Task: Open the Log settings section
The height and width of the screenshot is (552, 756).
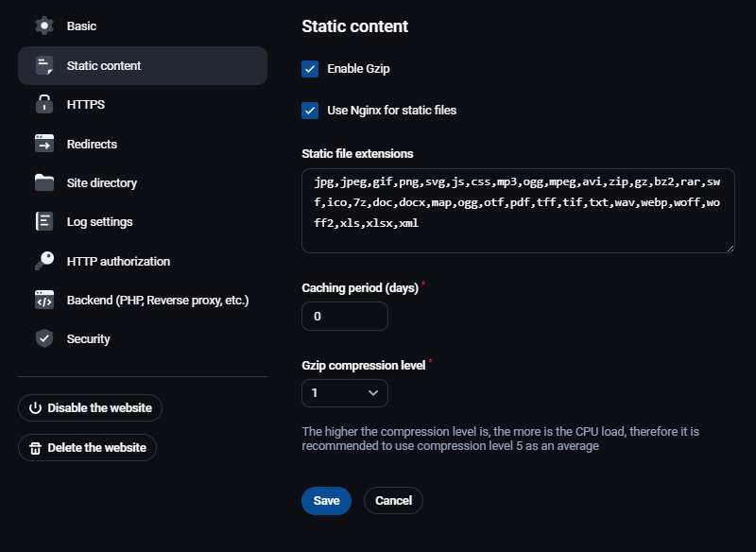Action: tap(99, 221)
